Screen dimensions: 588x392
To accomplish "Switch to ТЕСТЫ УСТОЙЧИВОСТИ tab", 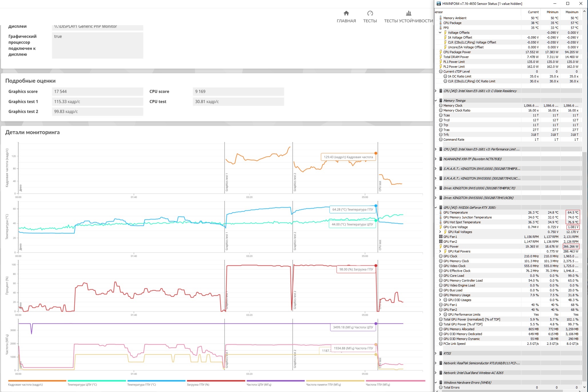I will coord(408,21).
